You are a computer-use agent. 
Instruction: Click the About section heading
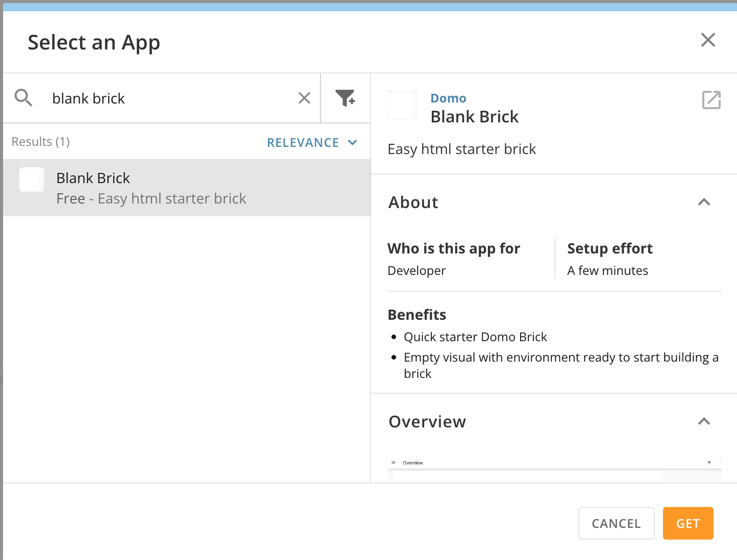(x=413, y=202)
